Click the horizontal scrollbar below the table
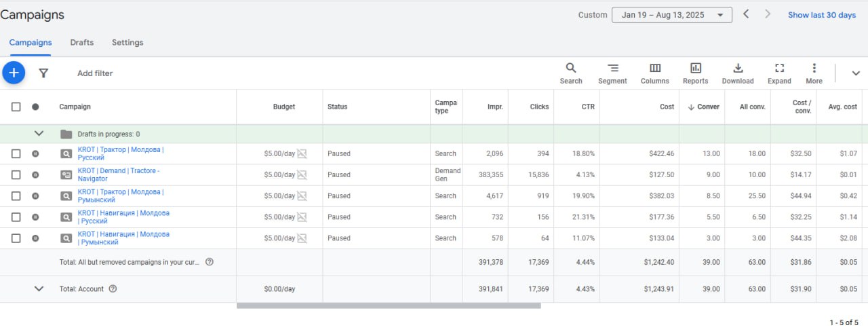 [x=389, y=305]
